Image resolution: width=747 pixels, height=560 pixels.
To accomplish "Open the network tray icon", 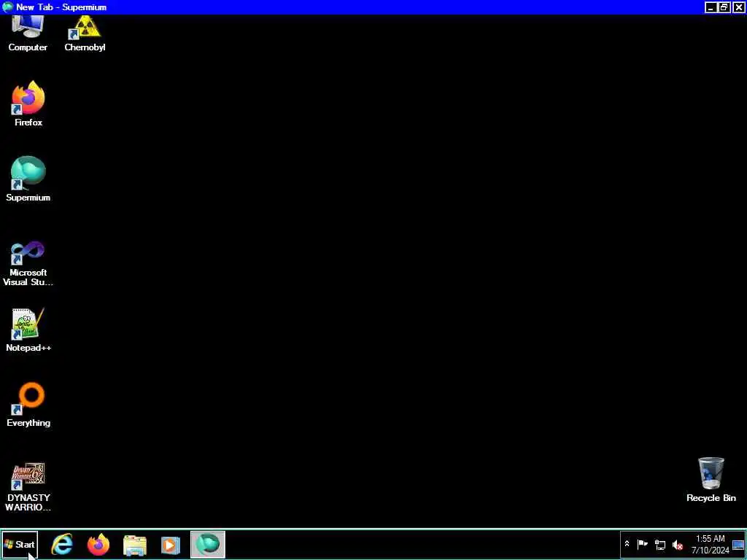I will [x=660, y=544].
